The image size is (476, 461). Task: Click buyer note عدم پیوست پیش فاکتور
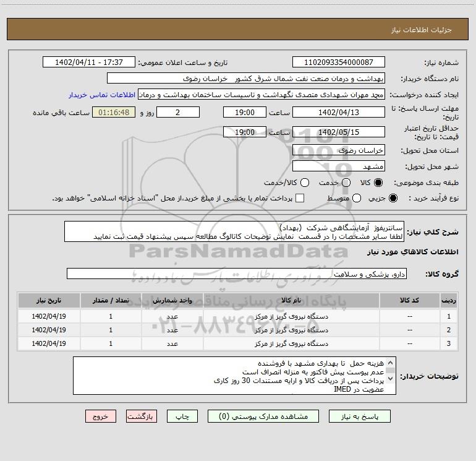coord(313,372)
